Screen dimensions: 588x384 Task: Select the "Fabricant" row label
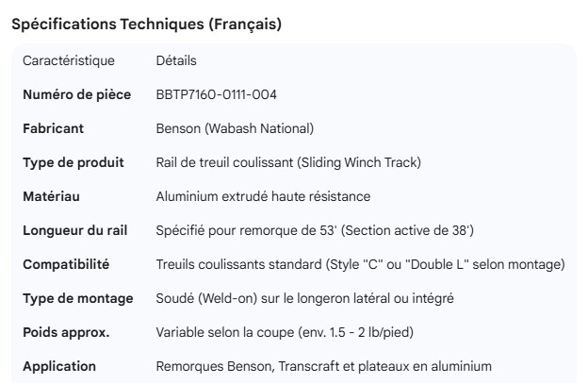pos(53,128)
